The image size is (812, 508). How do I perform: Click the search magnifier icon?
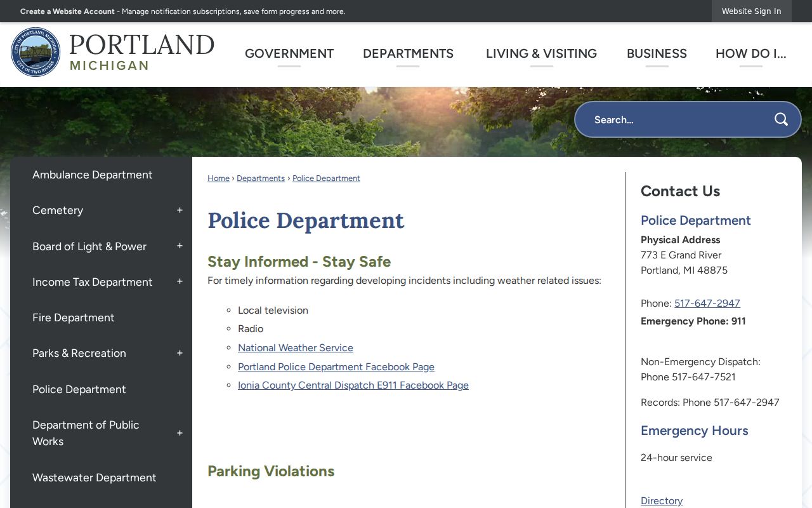click(x=781, y=119)
